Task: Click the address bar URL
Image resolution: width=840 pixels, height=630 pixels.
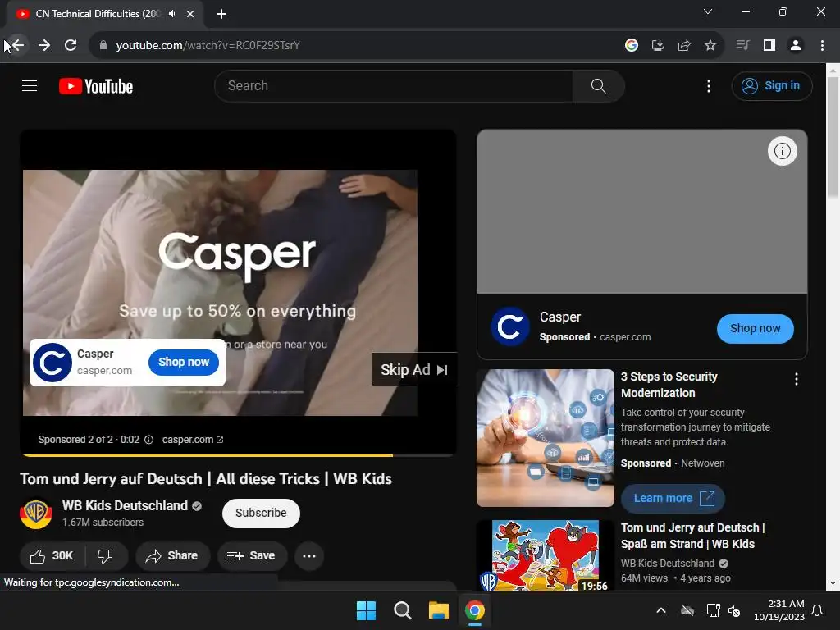Action: coord(208,46)
